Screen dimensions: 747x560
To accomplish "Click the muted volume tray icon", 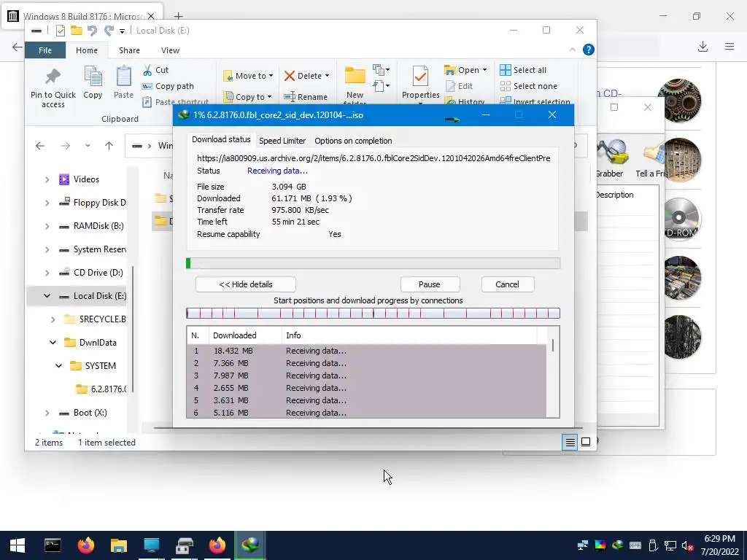I will (687, 545).
